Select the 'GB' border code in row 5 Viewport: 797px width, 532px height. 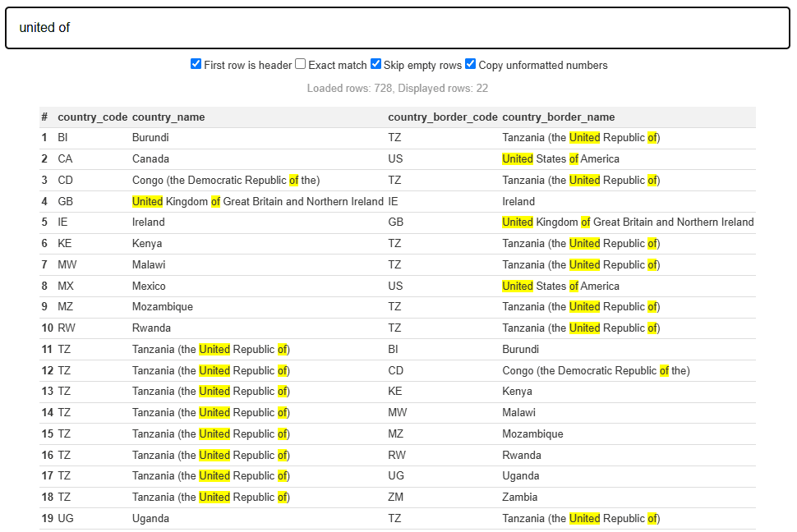[395, 222]
